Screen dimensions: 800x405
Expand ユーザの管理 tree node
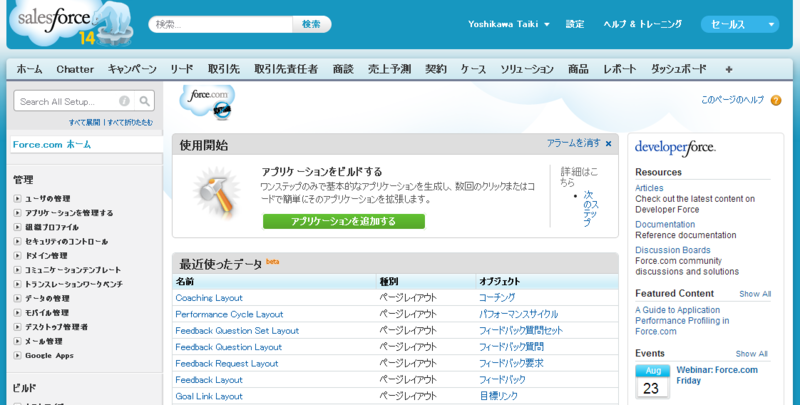tap(17, 198)
